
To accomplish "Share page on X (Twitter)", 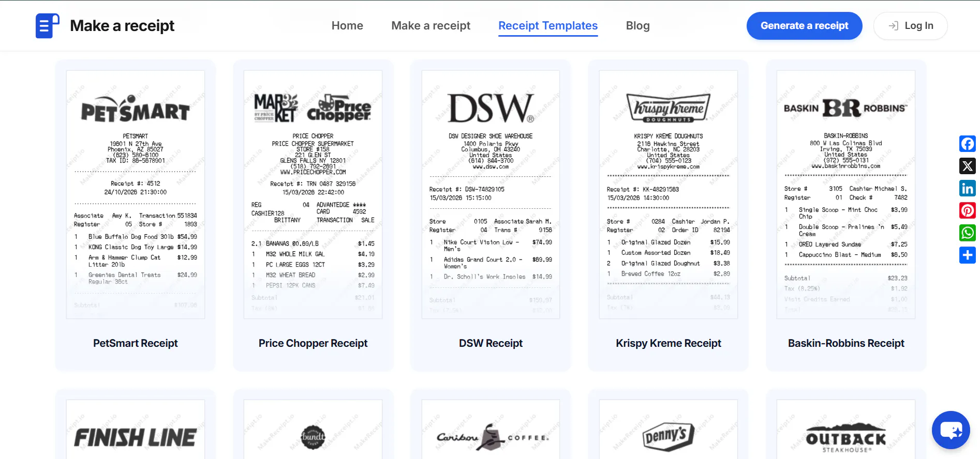I will 967,166.
